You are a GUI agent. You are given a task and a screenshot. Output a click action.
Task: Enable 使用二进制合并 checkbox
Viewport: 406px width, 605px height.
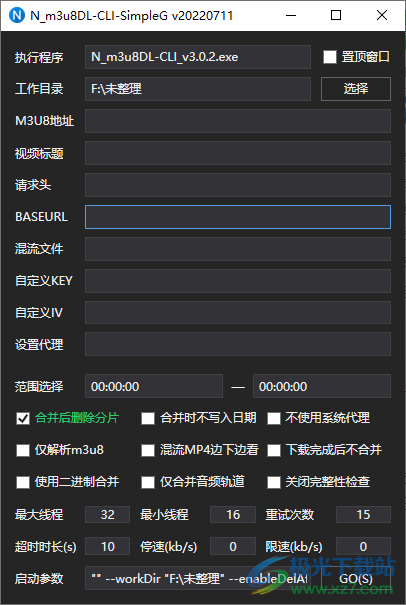point(23,482)
